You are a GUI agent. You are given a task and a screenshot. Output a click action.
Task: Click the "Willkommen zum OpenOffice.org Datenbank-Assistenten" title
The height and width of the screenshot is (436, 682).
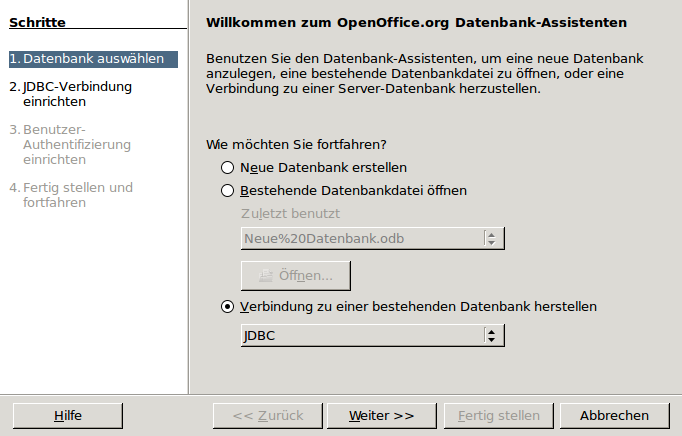click(x=416, y=22)
